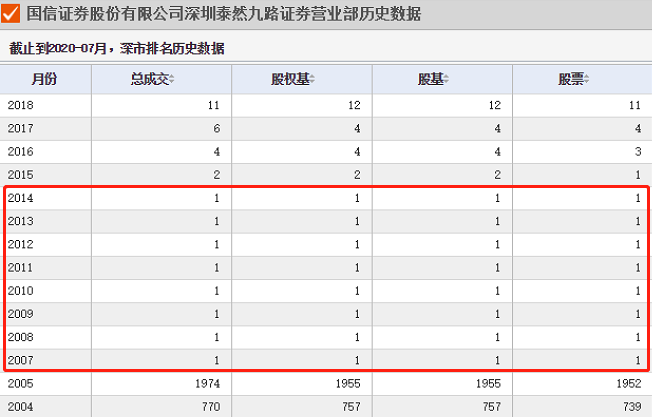Select the 2011 row label
Image resolution: width=652 pixels, height=417 pixels.
tap(20, 268)
